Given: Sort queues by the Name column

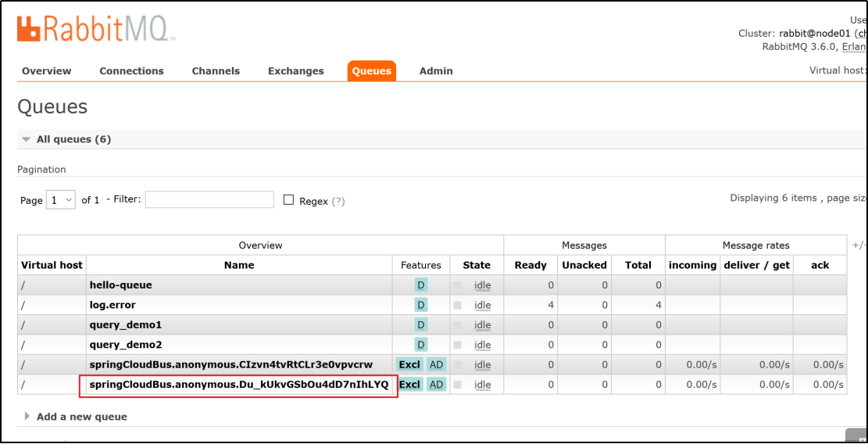Looking at the screenshot, I should click(239, 265).
